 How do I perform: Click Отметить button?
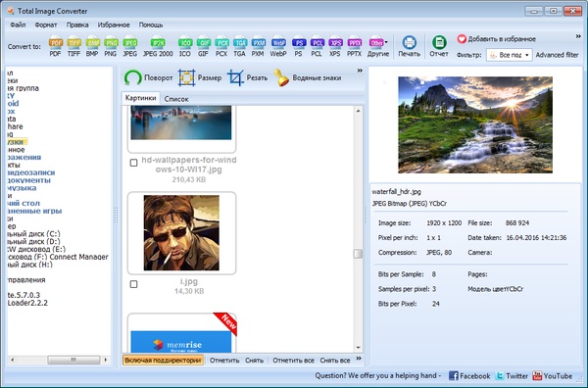click(x=224, y=361)
